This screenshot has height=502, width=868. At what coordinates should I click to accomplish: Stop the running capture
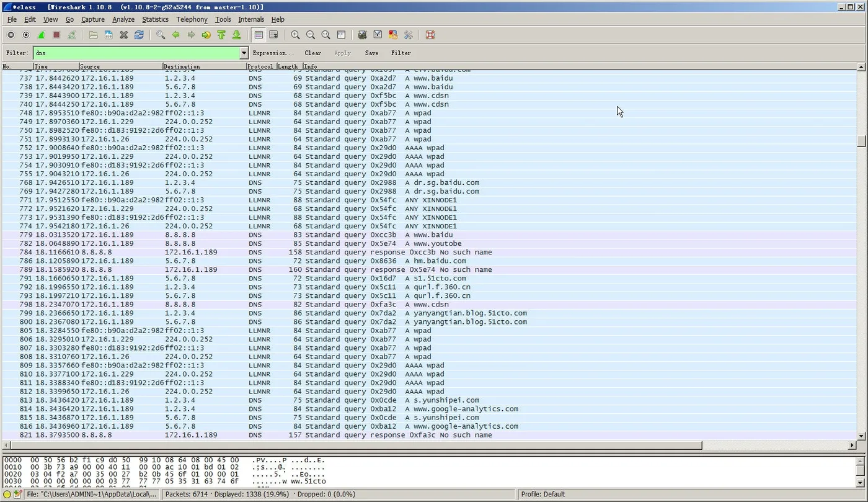56,35
